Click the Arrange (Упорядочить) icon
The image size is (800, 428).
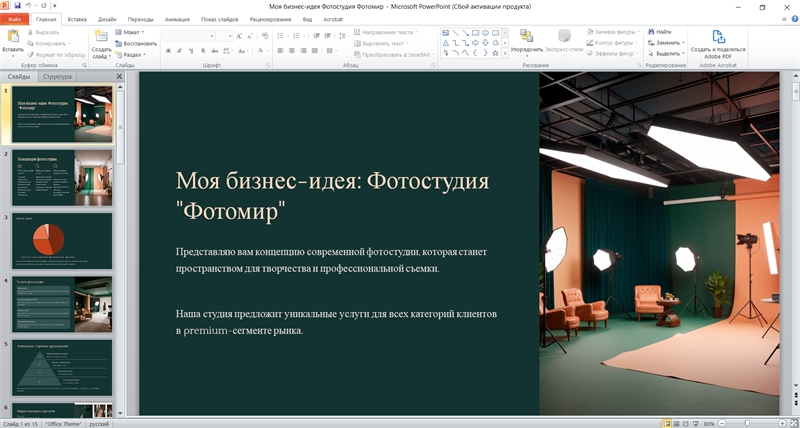tap(526, 36)
